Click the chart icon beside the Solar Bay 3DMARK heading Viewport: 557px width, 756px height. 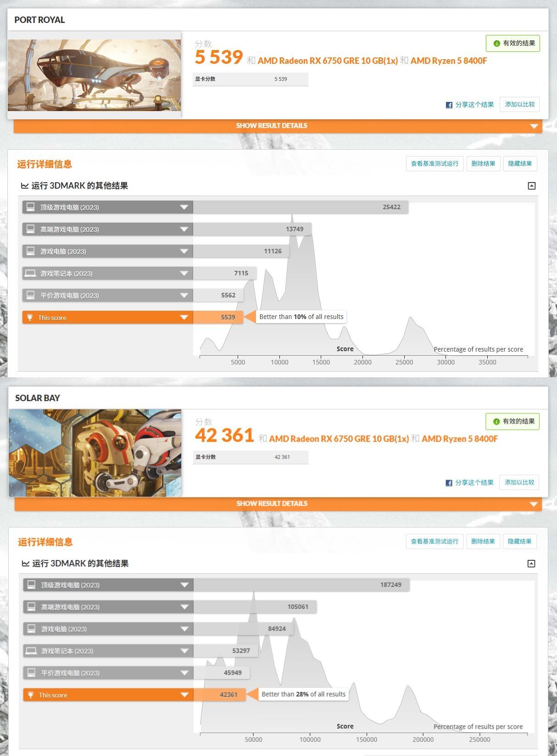pyautogui.click(x=26, y=564)
